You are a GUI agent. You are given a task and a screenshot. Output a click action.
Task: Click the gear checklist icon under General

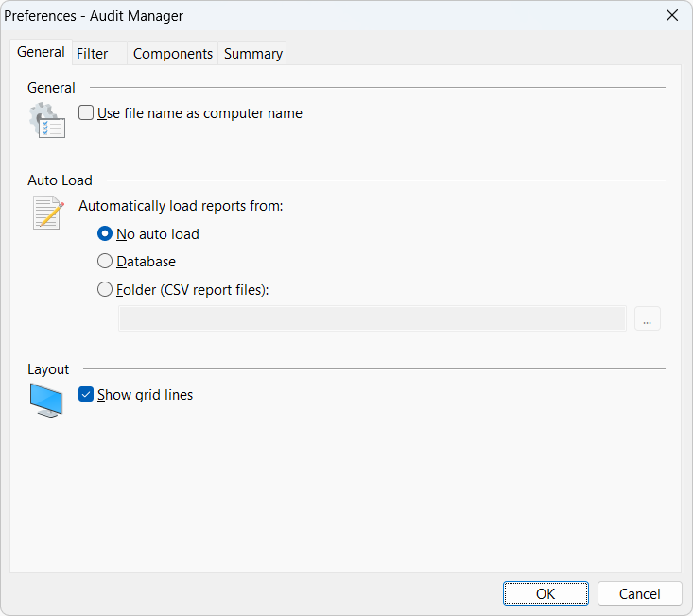click(x=46, y=121)
